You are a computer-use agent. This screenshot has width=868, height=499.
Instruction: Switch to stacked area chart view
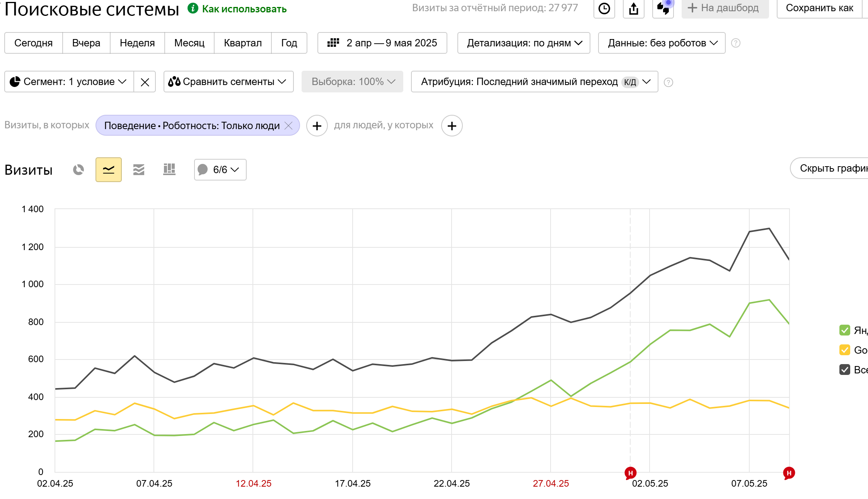[x=139, y=170]
